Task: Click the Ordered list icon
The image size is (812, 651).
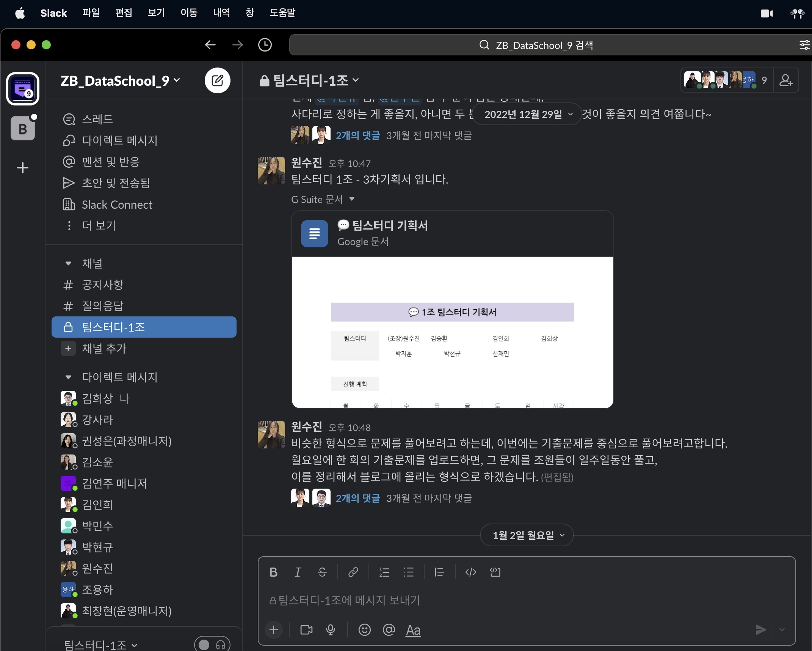Action: tap(385, 571)
